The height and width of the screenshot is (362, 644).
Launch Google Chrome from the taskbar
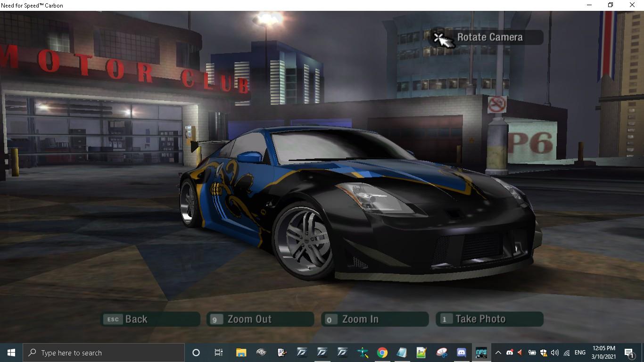tap(382, 353)
